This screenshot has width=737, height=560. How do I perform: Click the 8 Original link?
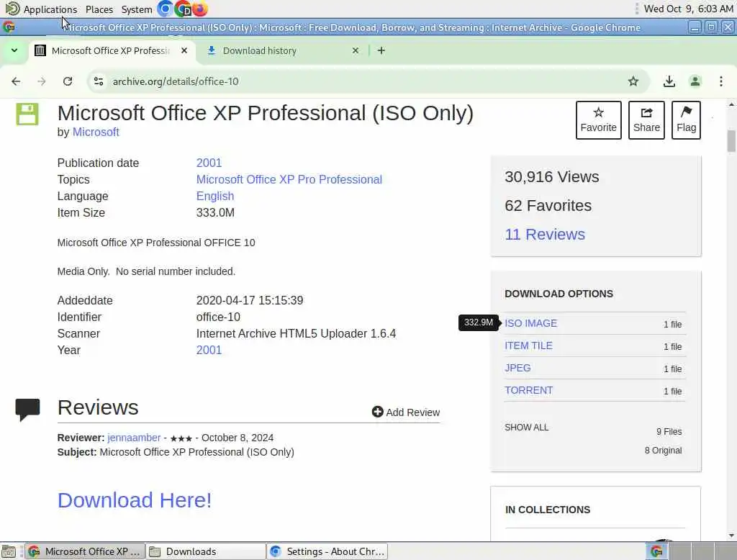coord(663,451)
